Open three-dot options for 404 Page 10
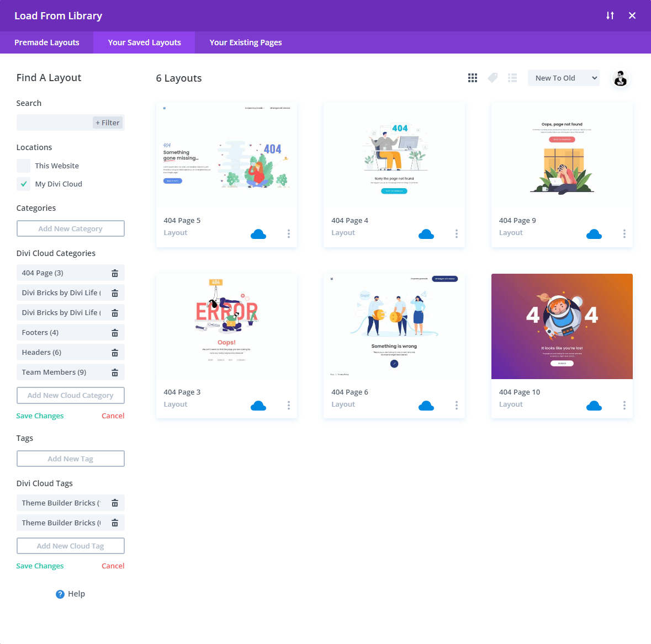651x644 pixels. [624, 406]
